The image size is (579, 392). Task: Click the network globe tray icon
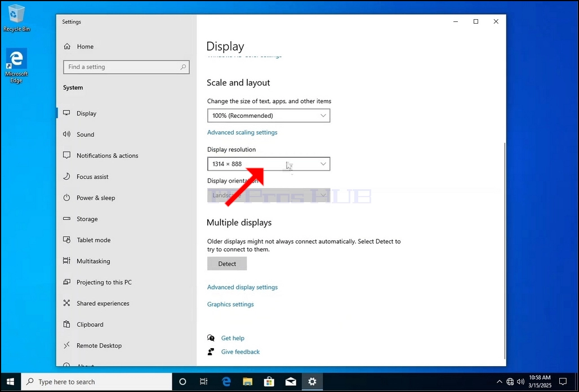(510, 382)
